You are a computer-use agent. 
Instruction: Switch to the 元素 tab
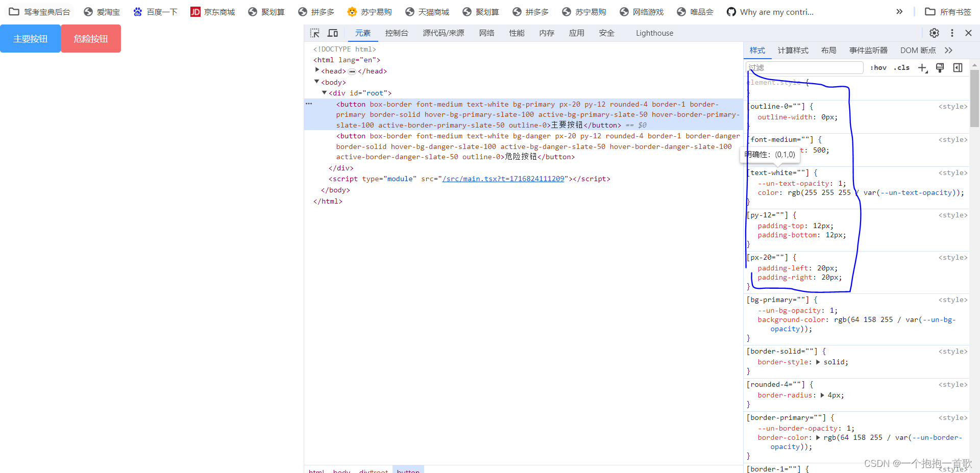click(x=363, y=33)
